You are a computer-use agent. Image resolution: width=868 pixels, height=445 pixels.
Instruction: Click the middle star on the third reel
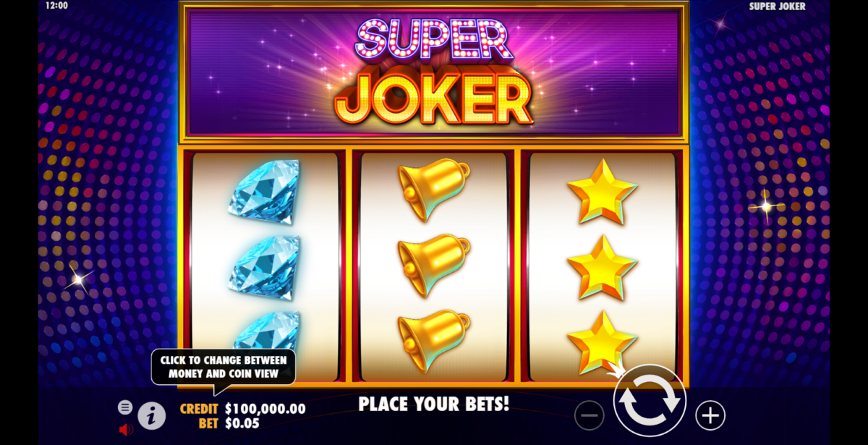[x=602, y=267]
